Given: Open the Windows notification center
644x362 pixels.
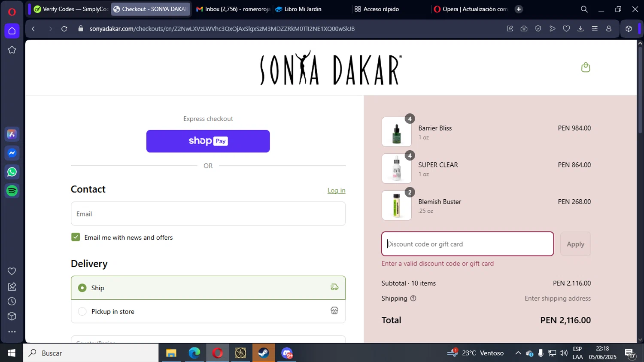Looking at the screenshot, I should [x=630, y=353].
